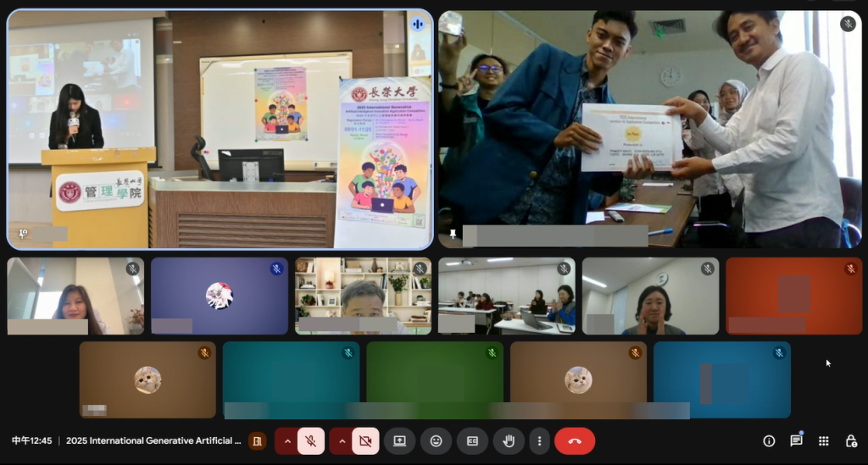Viewport: 868px width, 465px height.
Task: Open the chat messages panel
Action: click(x=796, y=441)
